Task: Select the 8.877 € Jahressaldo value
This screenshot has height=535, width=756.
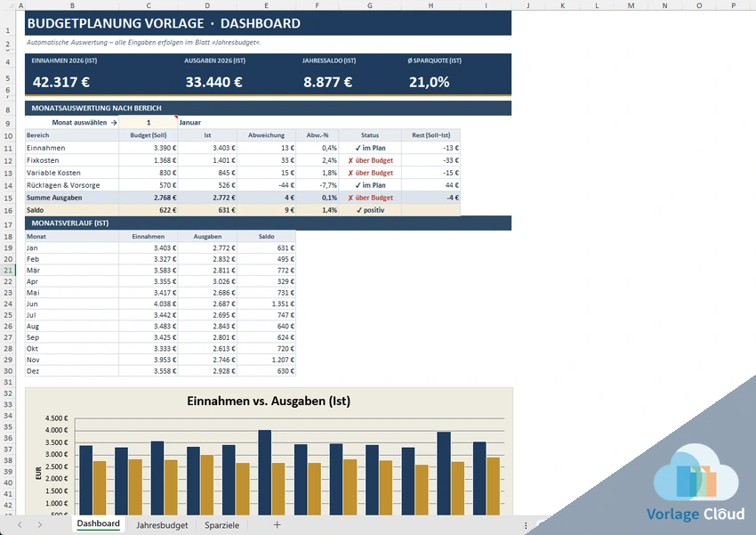Action: coord(328,82)
